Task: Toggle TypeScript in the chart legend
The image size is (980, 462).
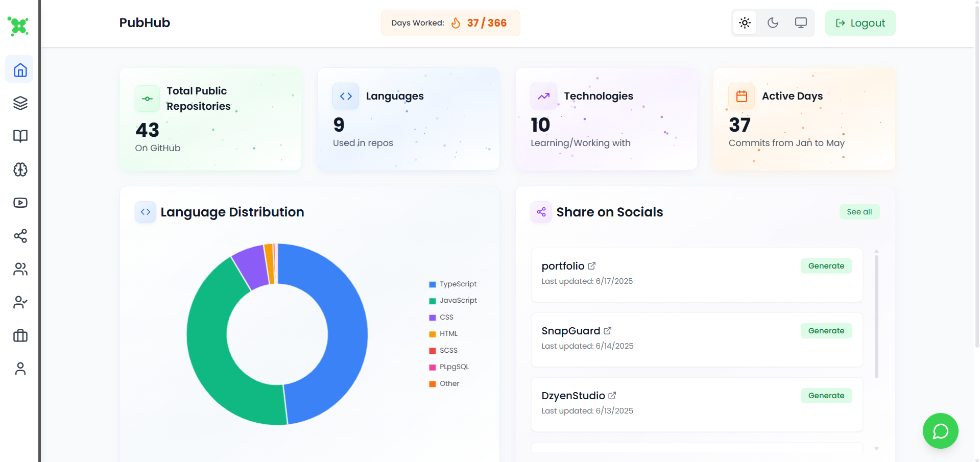Action: click(x=453, y=284)
